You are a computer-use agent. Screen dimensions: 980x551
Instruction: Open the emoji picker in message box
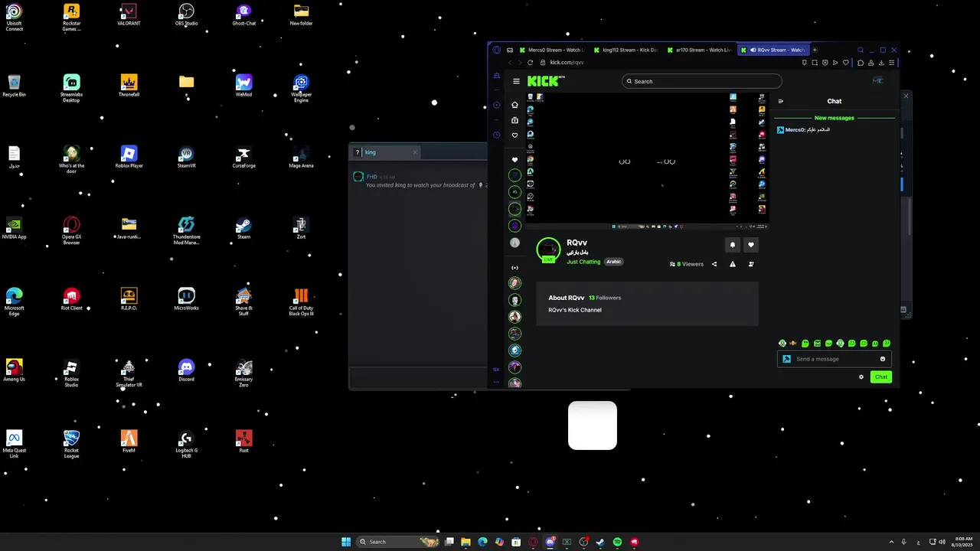click(883, 359)
